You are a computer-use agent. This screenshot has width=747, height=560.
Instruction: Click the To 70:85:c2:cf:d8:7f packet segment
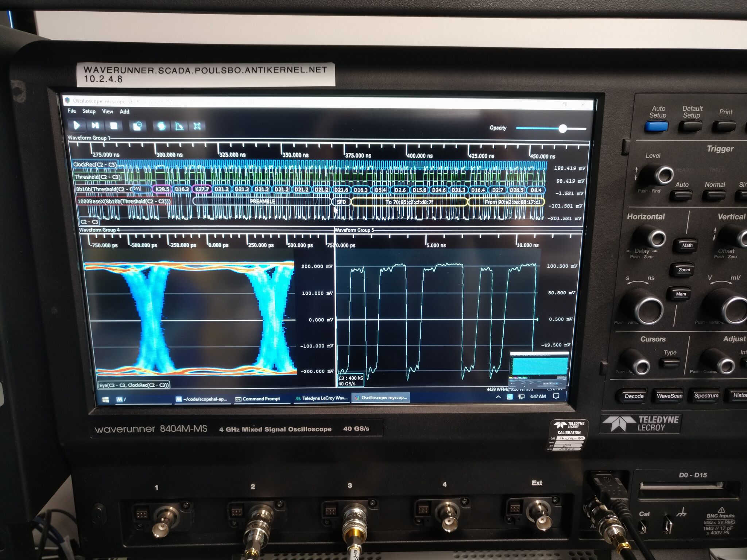tap(409, 202)
